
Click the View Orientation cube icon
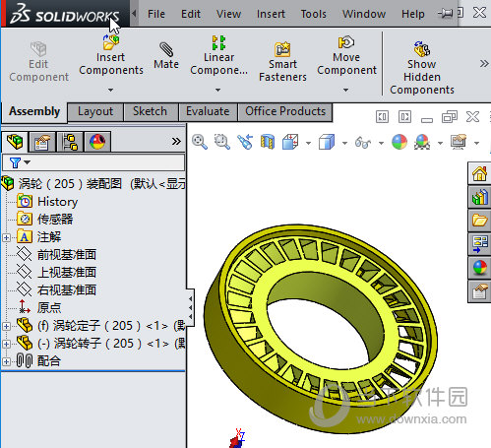click(290, 142)
